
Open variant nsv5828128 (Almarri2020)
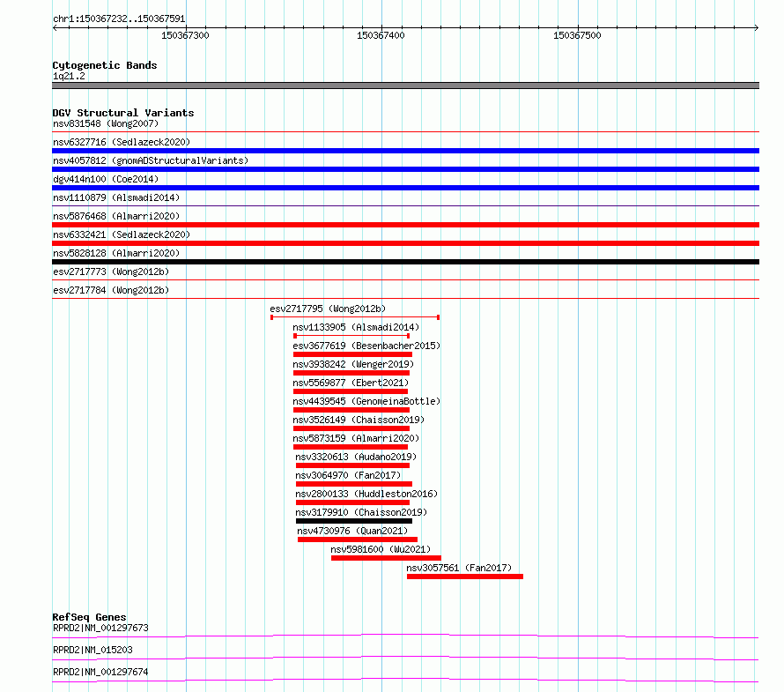pyautogui.click(x=116, y=253)
